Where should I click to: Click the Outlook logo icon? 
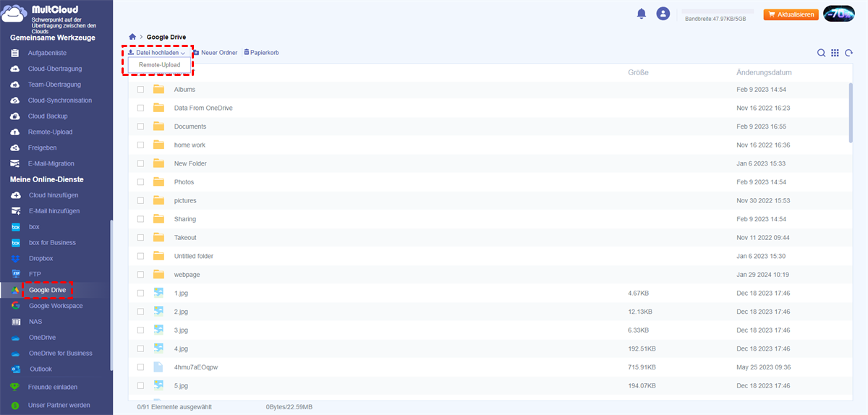tap(14, 369)
